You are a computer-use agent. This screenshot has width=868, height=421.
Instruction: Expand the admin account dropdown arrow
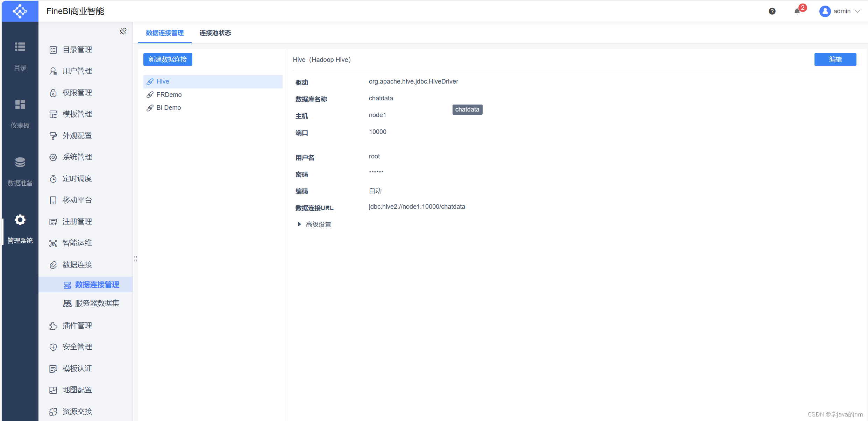pos(858,11)
